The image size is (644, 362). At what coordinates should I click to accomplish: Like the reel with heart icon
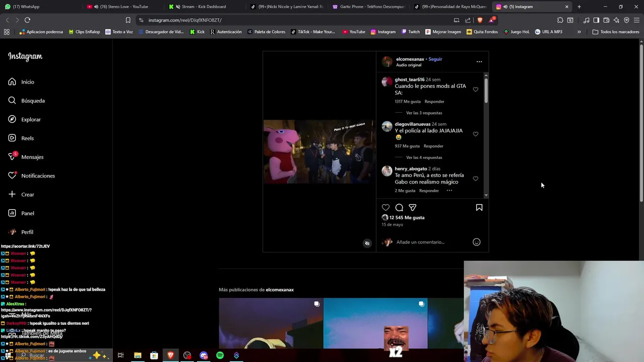click(x=385, y=208)
